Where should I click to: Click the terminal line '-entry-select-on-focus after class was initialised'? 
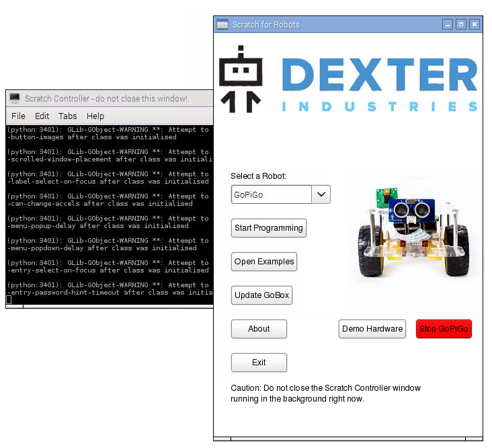108,270
